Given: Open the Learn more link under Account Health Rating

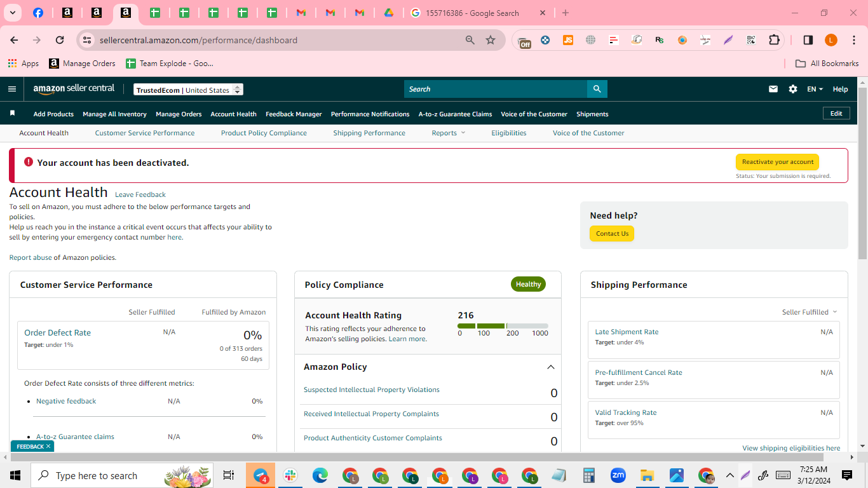Looking at the screenshot, I should click(407, 339).
